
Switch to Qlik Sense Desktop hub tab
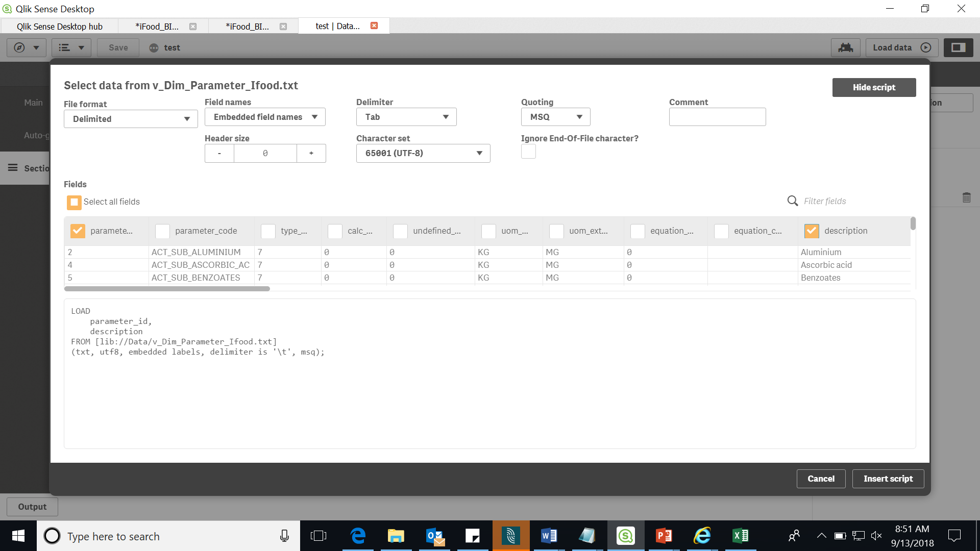(x=60, y=26)
